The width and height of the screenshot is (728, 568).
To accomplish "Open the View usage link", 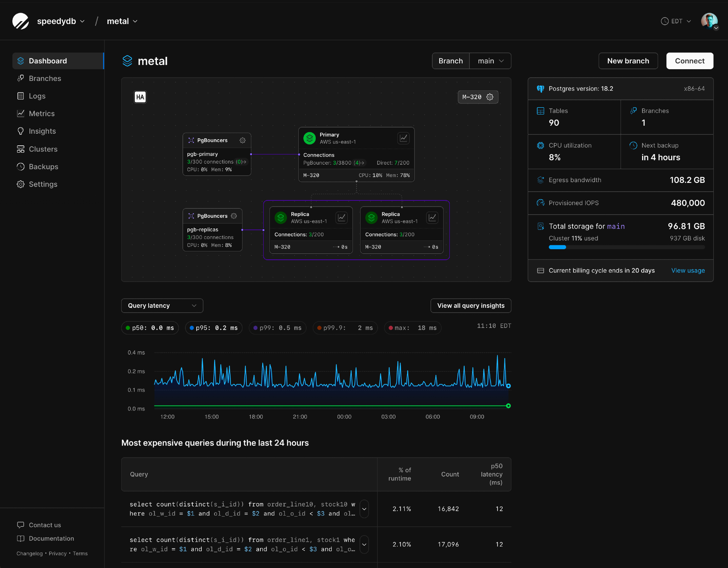I will tap(688, 270).
